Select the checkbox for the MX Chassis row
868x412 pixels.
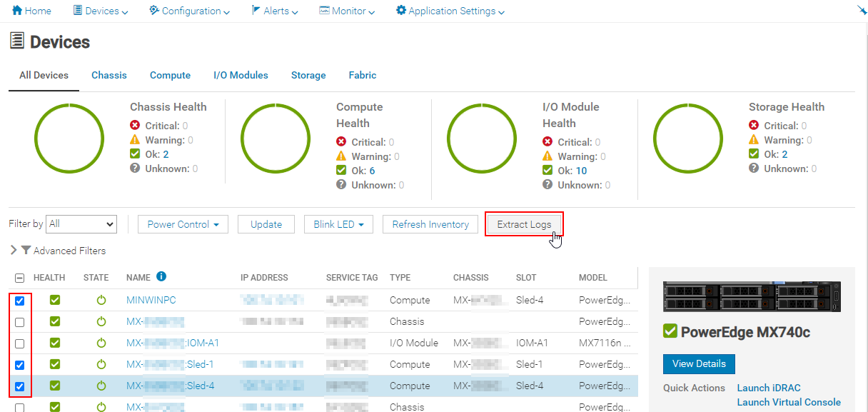coord(20,321)
